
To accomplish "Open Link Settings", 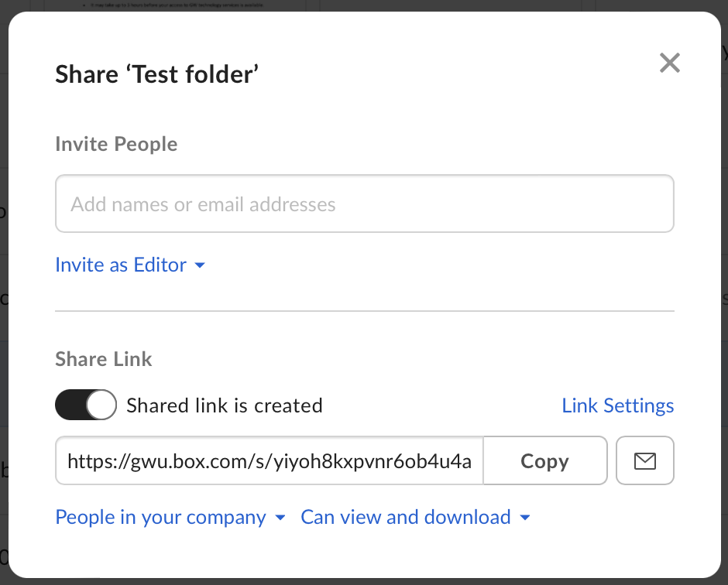I will point(617,405).
